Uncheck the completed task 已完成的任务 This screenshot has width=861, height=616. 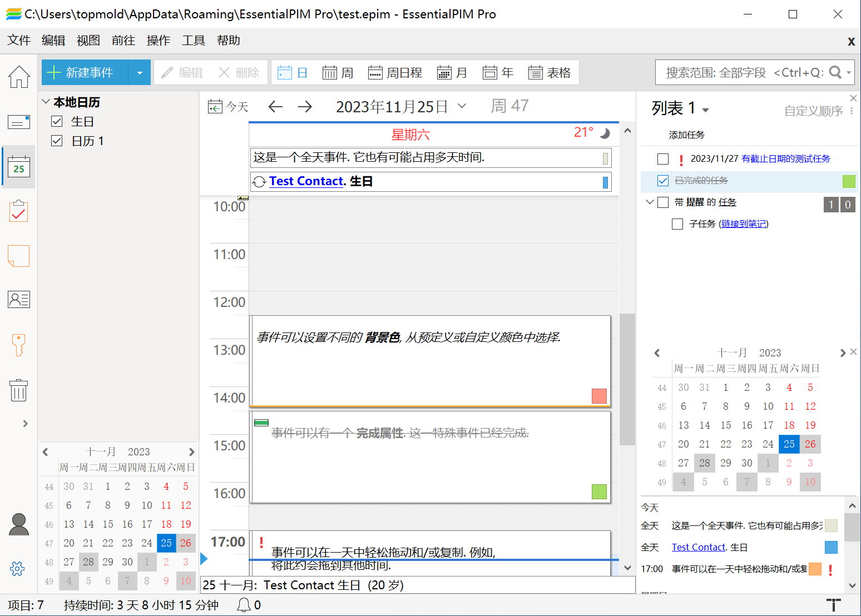click(x=663, y=181)
